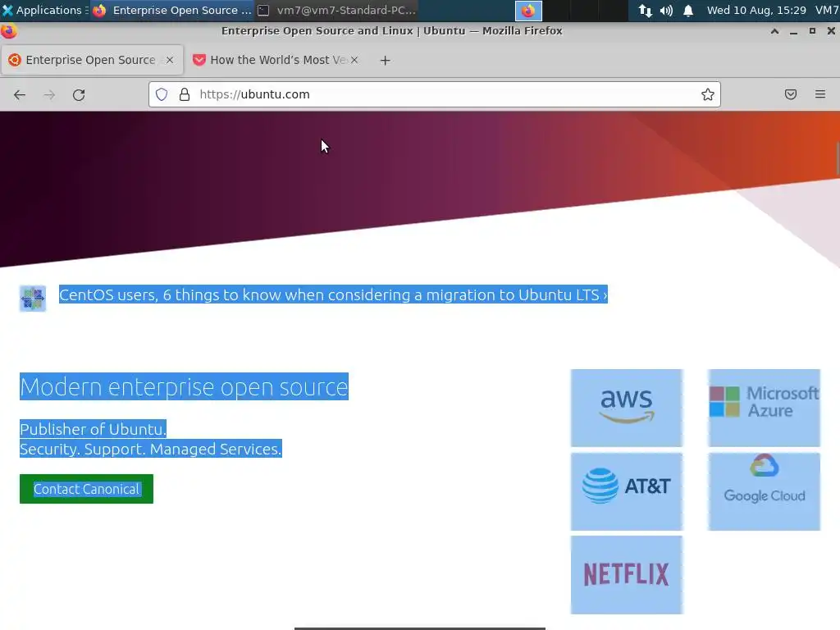This screenshot has height=630, width=840.
Task: Open a new tab with plus button
Action: [x=385, y=61]
